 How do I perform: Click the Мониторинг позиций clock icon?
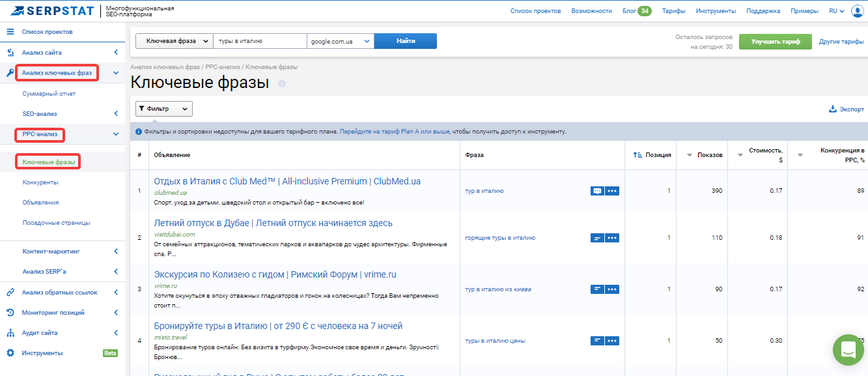pos(10,313)
